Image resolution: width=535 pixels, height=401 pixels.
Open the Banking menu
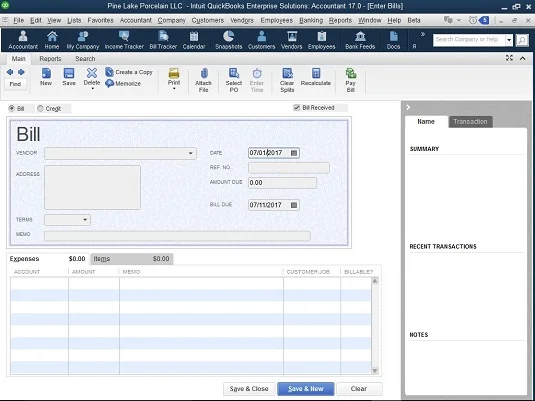311,20
